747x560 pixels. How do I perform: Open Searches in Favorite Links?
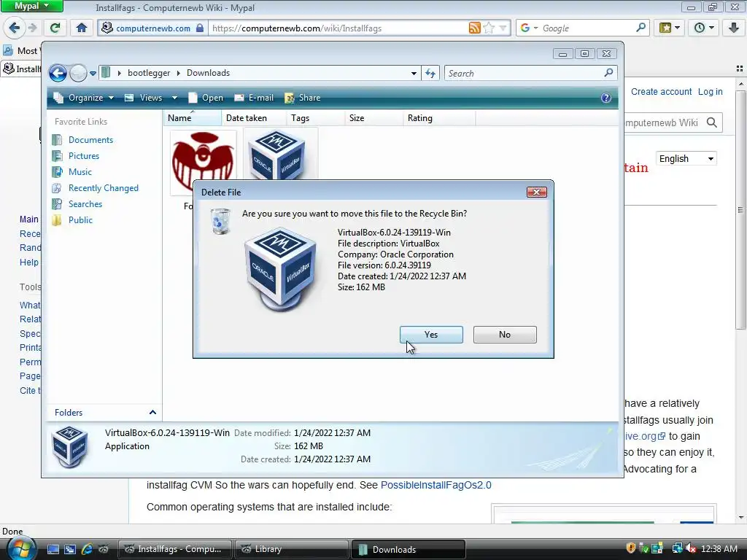85,204
